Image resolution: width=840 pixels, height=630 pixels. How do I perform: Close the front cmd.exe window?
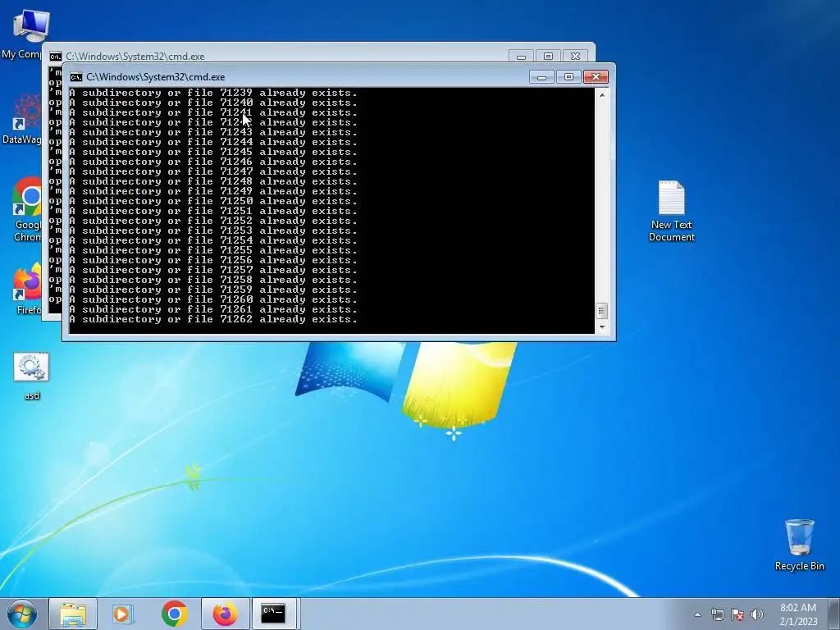coord(596,77)
